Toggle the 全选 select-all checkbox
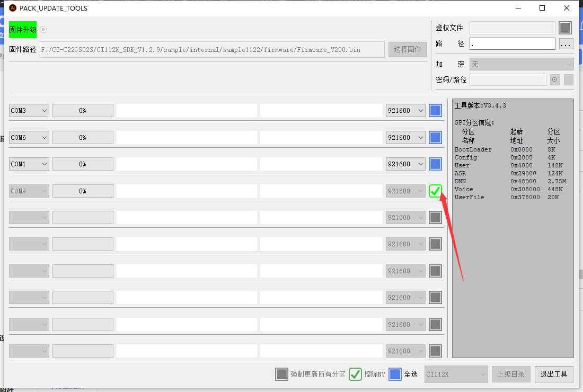Screen dimensions: 583x392 click(395, 374)
